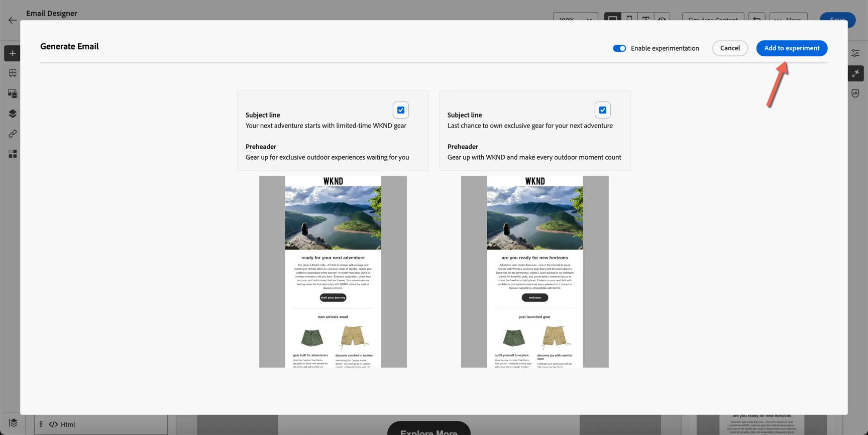Click the Html code tag in breadcrumb bar
The image size is (868, 435).
pyautogui.click(x=62, y=424)
